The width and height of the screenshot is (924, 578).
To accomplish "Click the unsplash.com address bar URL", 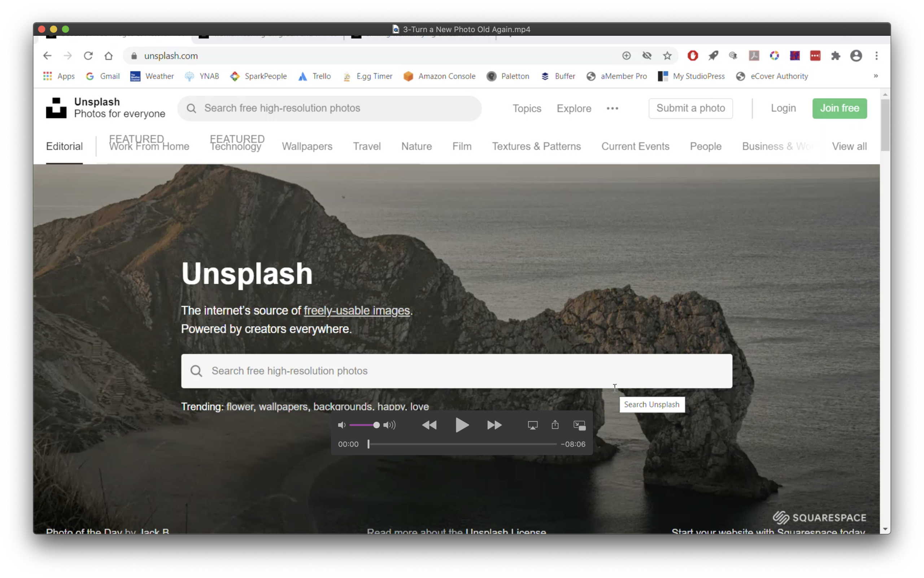I will [171, 56].
